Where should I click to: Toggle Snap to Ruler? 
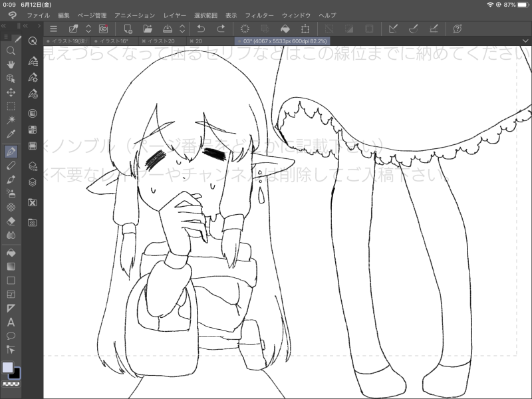point(393,29)
